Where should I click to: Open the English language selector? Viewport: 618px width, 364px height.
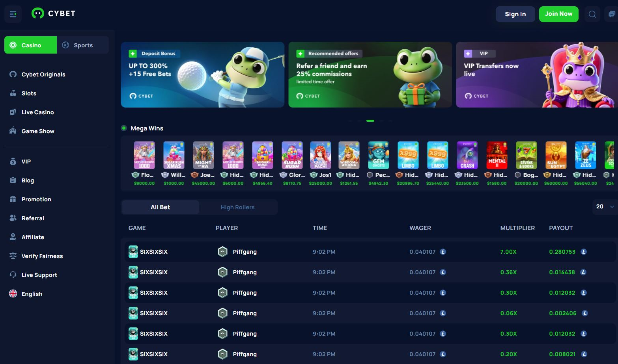(x=32, y=294)
